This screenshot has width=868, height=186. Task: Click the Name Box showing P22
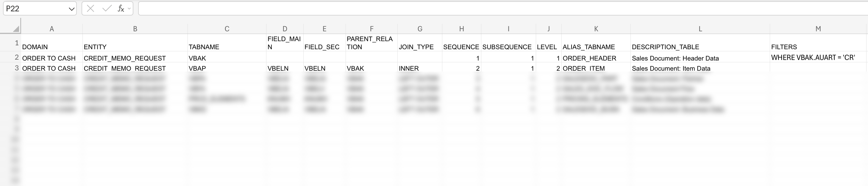pos(34,9)
